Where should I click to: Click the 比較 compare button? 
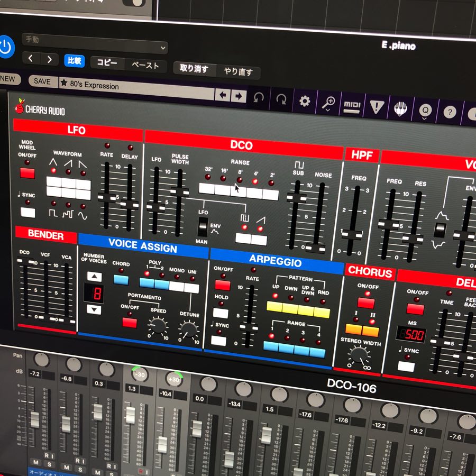(75, 61)
